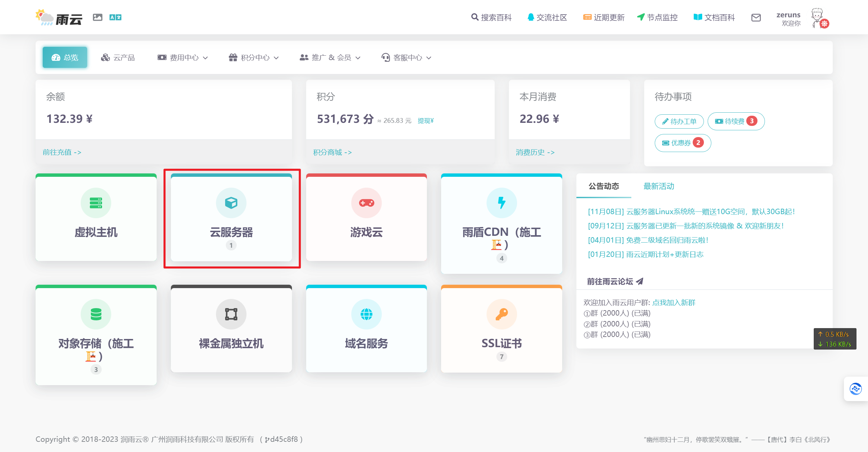868x452 pixels.
Task: Click the zeruns username
Action: [788, 15]
